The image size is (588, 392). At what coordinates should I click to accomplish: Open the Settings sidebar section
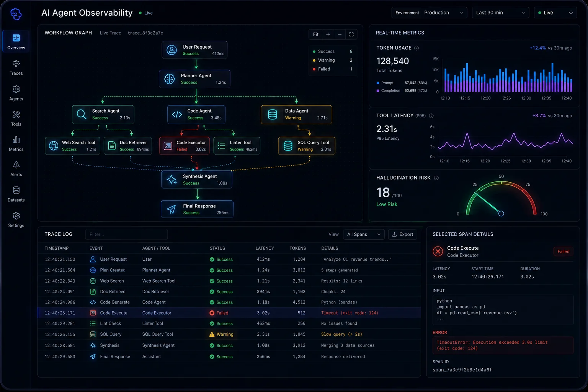pos(16,220)
